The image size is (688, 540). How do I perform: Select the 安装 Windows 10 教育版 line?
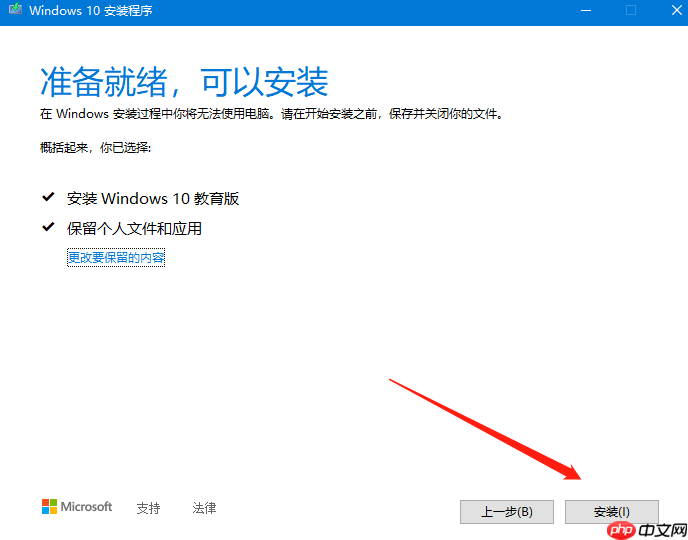pos(153,199)
